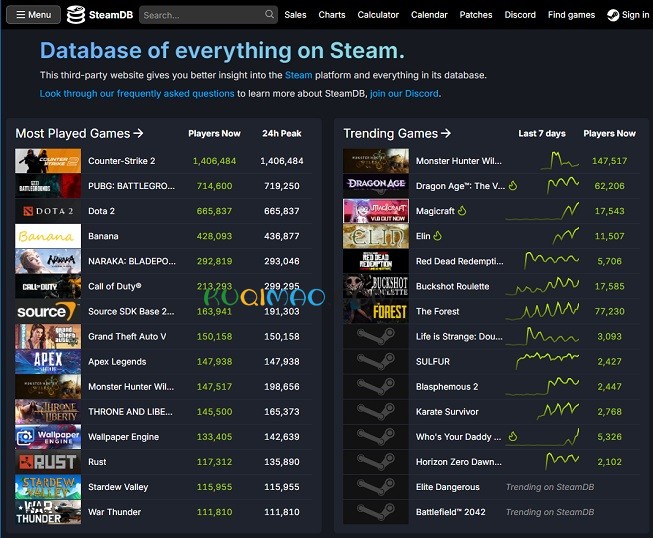This screenshot has height=538, width=653.
Task: Open Stardew Valley game title
Action: [x=118, y=487]
